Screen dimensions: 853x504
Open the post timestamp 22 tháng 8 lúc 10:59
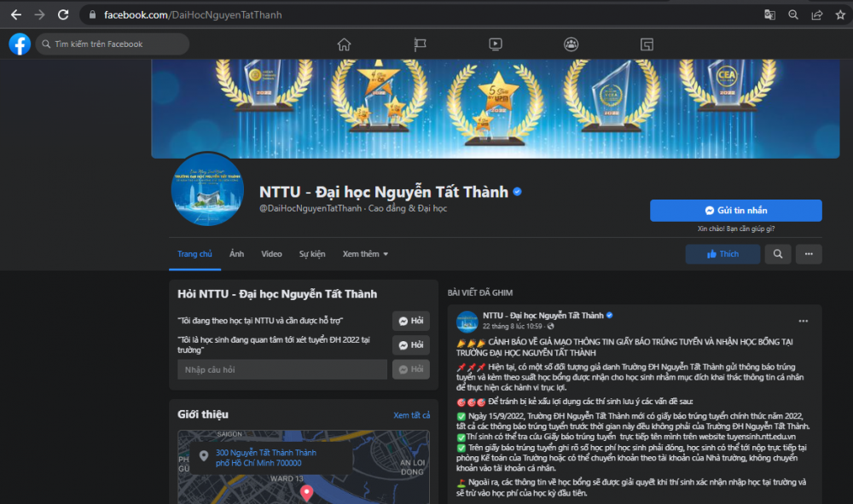click(x=513, y=327)
